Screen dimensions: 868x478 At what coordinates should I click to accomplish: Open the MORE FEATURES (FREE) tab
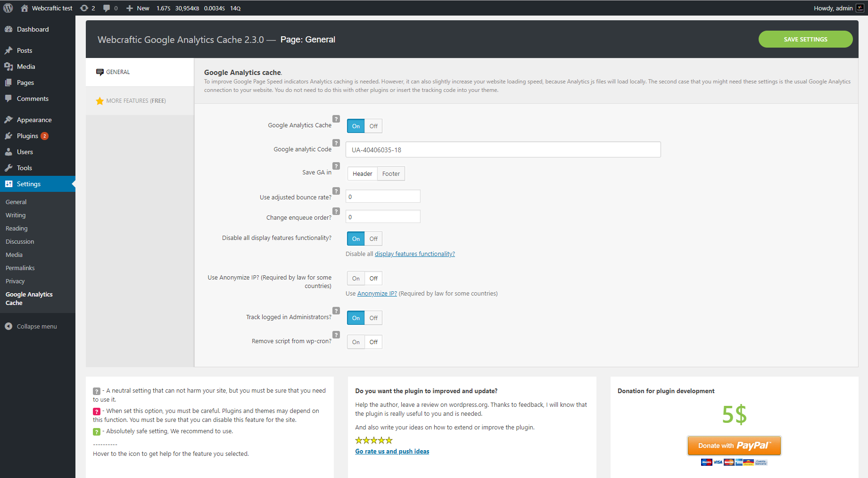[140, 101]
